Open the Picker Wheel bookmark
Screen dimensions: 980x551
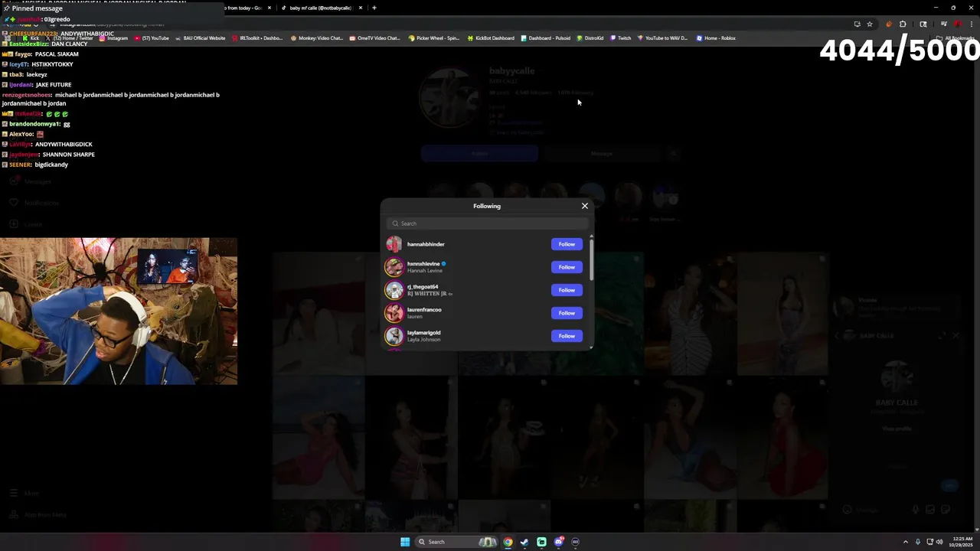coord(434,37)
